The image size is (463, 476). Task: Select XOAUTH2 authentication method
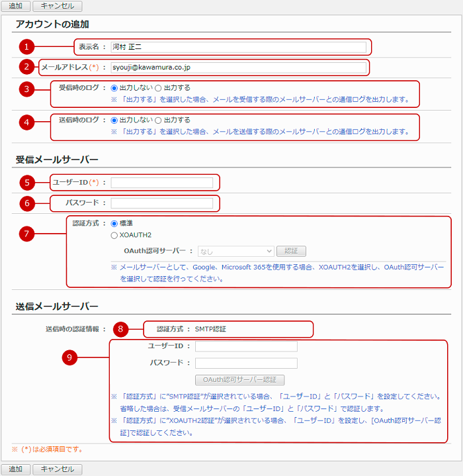114,235
